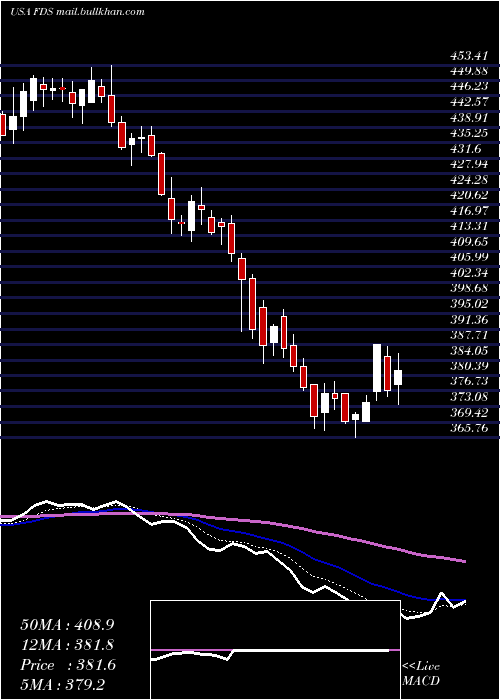Viewport: 500px width, 700px height.
Task: Click the pink 50MA line's right end
Action: pyautogui.click(x=464, y=561)
